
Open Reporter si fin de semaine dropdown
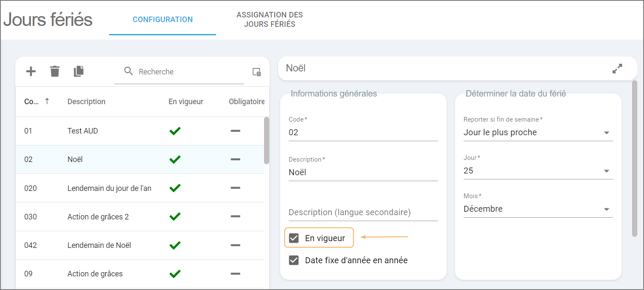[x=606, y=133]
